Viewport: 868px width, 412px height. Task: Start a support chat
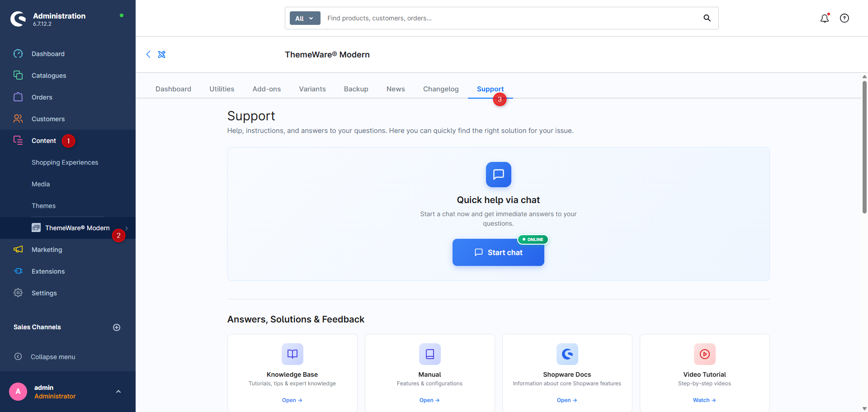coord(498,252)
